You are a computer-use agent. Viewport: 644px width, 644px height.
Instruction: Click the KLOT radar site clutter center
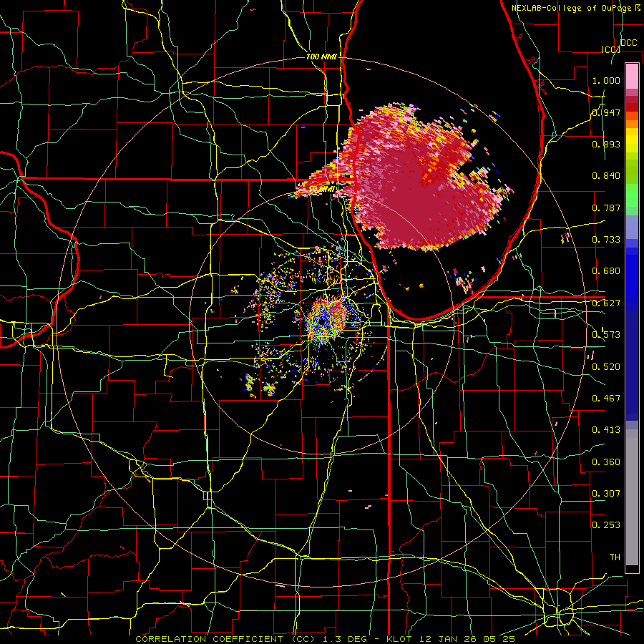click(x=323, y=321)
